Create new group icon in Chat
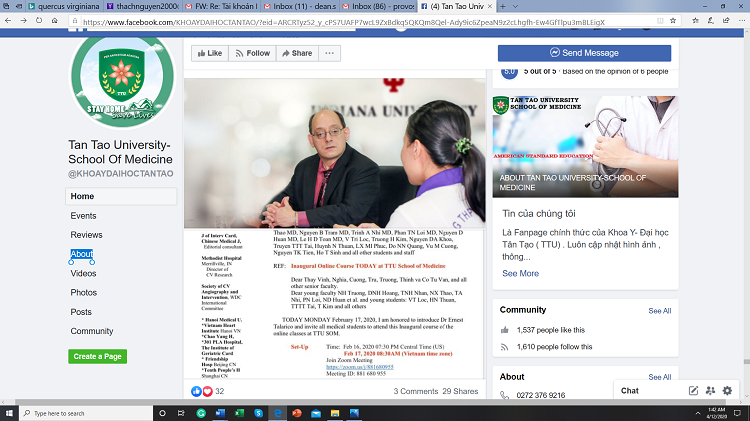This screenshot has height=421, width=750. tap(710, 390)
